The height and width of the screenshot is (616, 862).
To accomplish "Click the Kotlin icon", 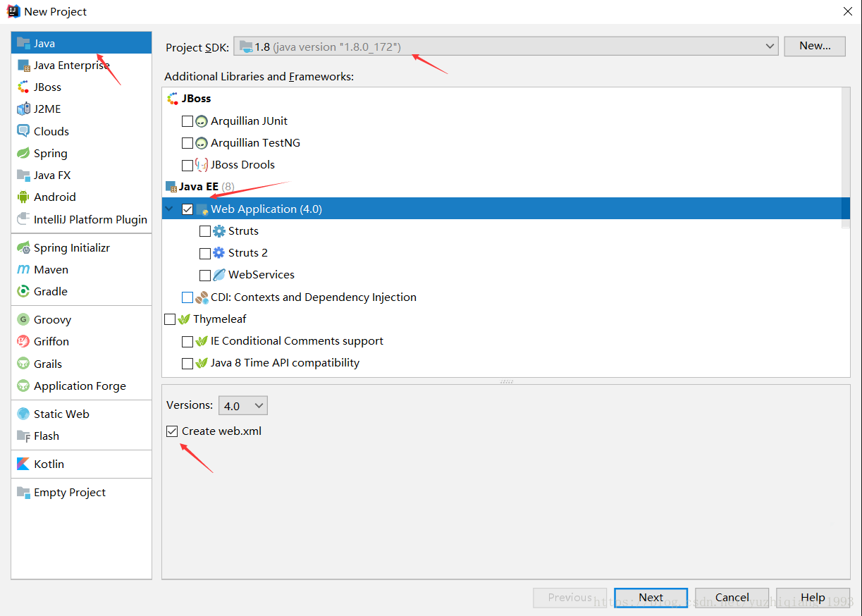I will coord(23,464).
